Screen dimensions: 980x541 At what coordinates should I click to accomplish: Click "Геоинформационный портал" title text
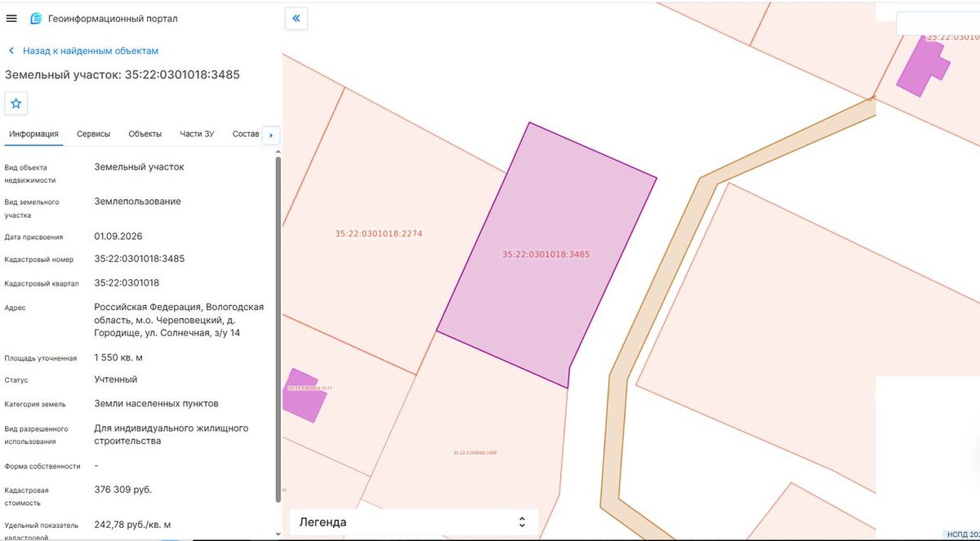(x=113, y=18)
